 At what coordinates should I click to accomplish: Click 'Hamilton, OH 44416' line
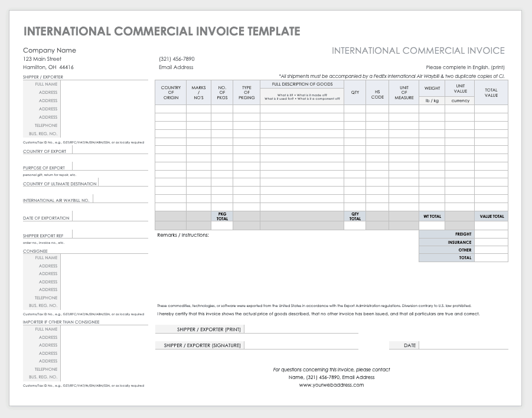point(48,67)
